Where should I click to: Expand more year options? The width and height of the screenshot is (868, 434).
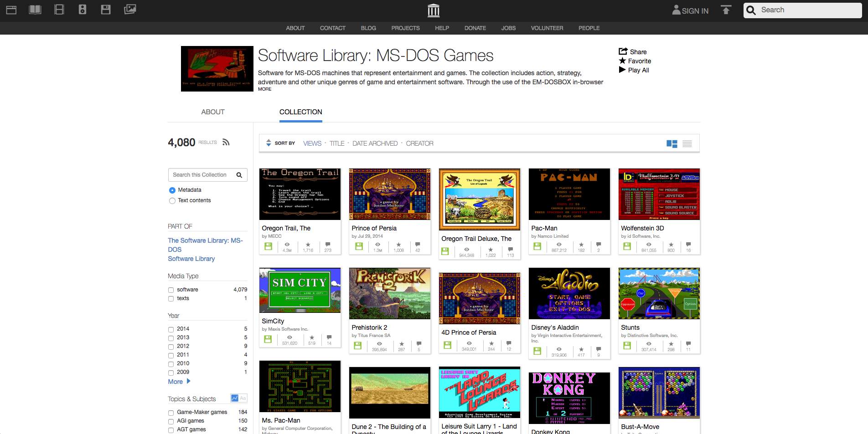(179, 382)
